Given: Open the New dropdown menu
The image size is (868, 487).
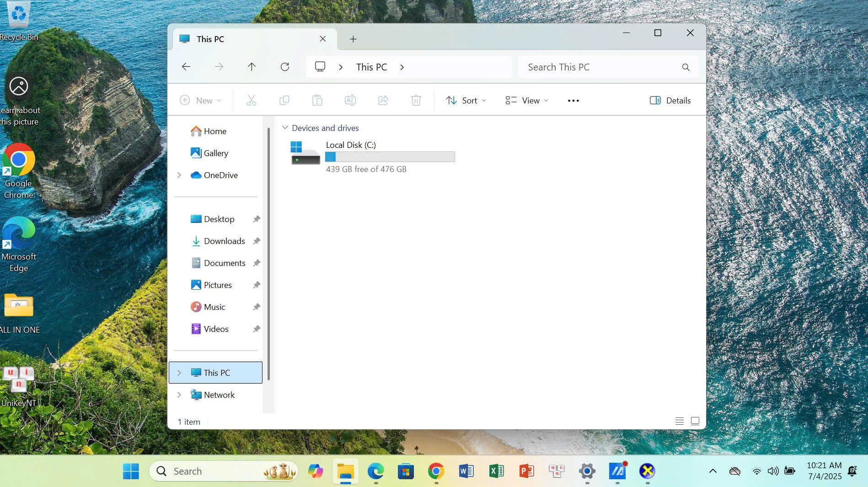Looking at the screenshot, I should coord(201,100).
